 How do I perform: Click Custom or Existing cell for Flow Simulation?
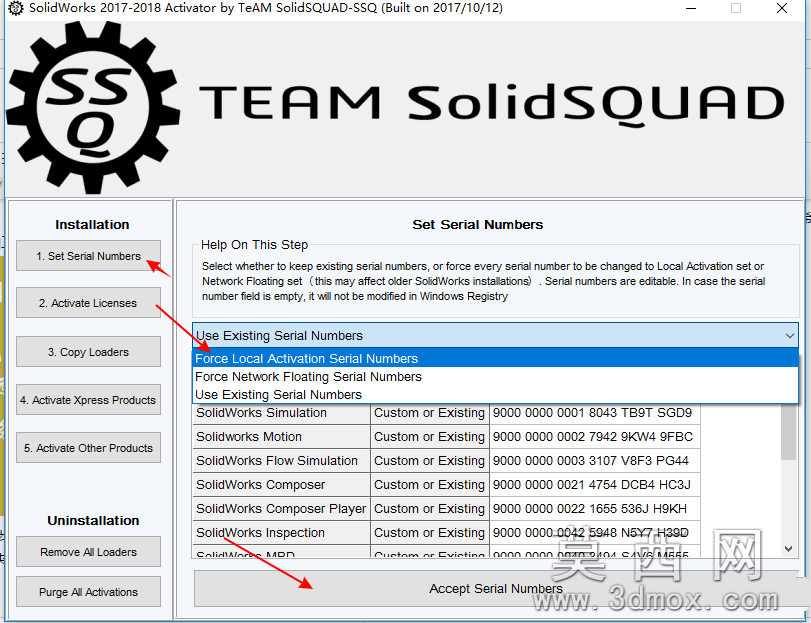(430, 460)
